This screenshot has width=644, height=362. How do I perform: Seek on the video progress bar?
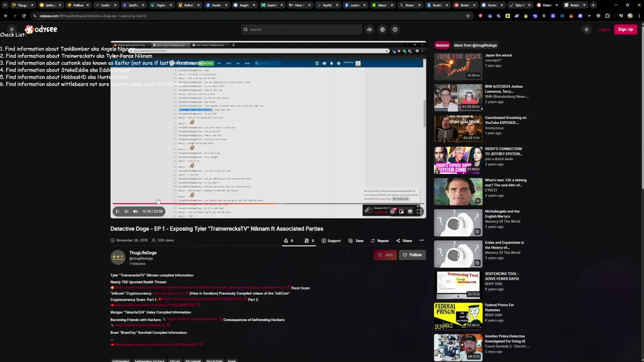(268, 204)
